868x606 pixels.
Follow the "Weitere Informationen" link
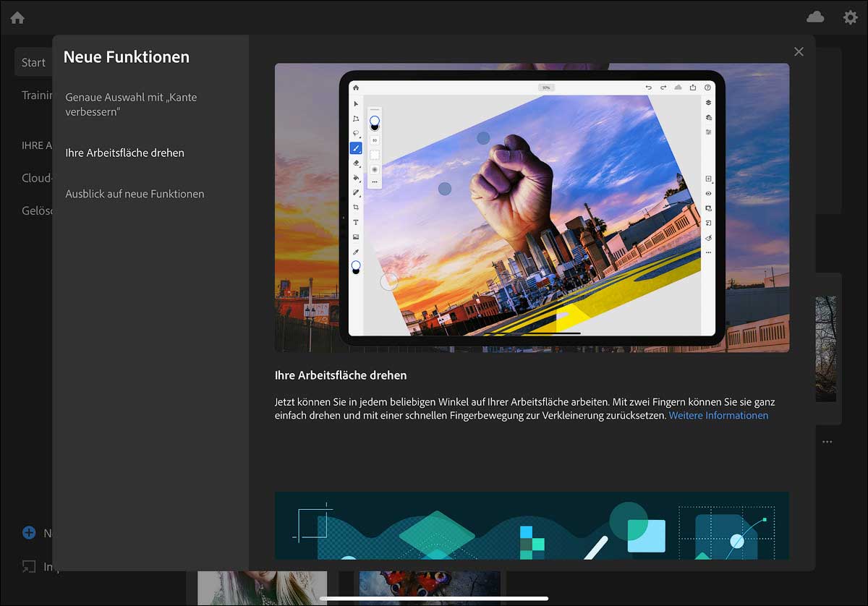718,415
